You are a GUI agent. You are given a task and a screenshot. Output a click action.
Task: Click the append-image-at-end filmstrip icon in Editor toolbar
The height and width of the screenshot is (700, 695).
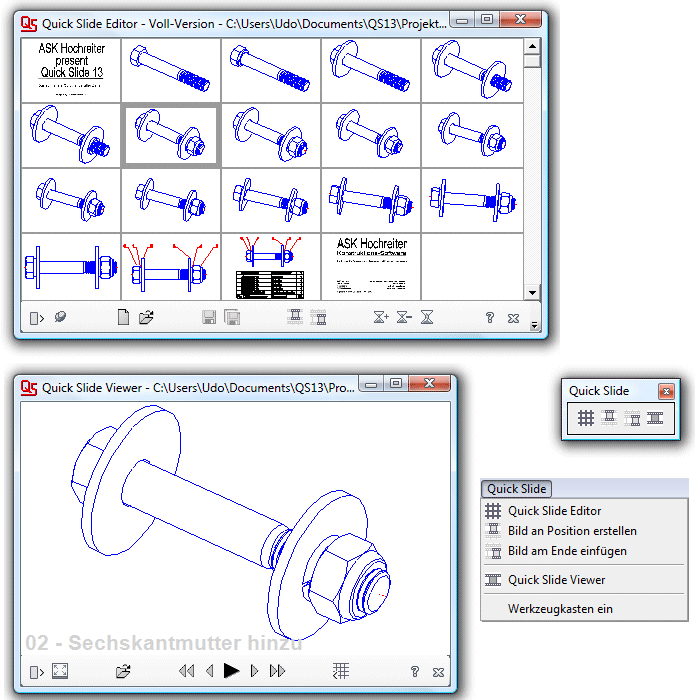pos(318,317)
